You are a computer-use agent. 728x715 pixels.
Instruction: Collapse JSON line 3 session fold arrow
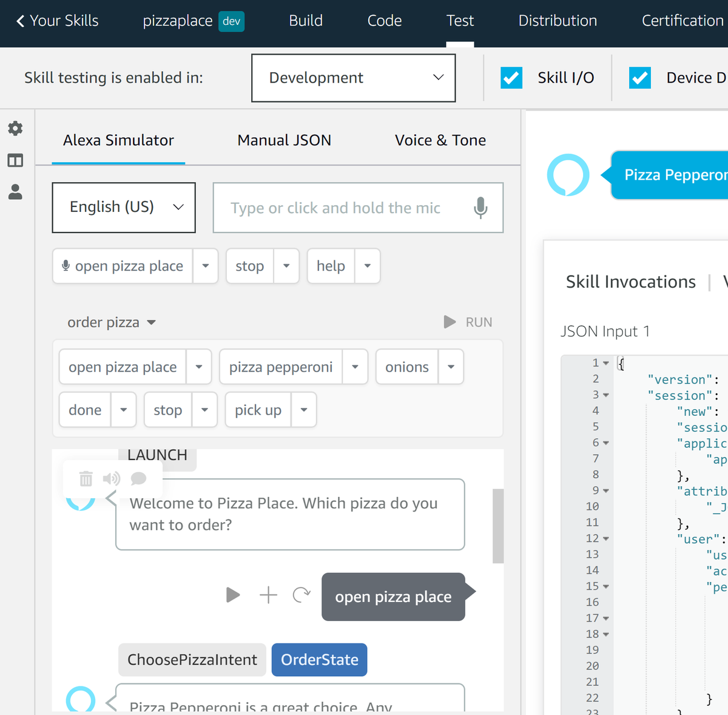click(x=605, y=395)
